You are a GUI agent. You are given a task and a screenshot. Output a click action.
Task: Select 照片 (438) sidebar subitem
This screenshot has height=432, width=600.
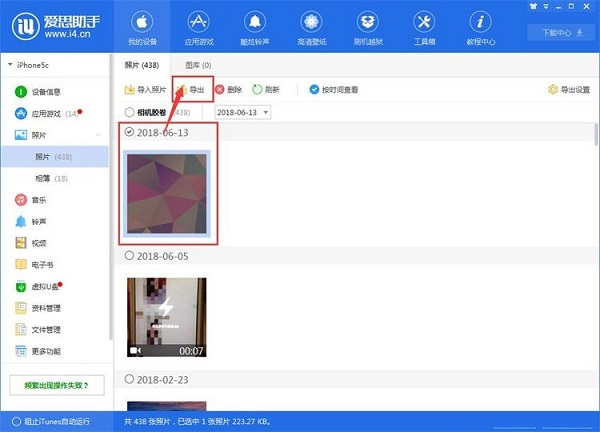[x=55, y=156]
